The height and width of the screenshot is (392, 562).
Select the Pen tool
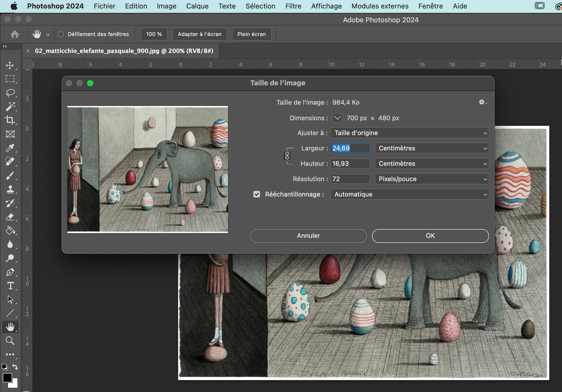click(x=10, y=272)
